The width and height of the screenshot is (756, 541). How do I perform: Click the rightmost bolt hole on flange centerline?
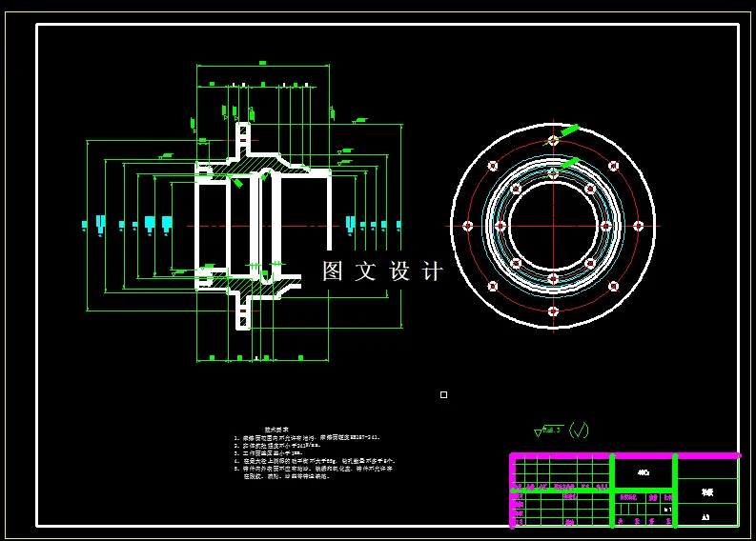tap(639, 226)
